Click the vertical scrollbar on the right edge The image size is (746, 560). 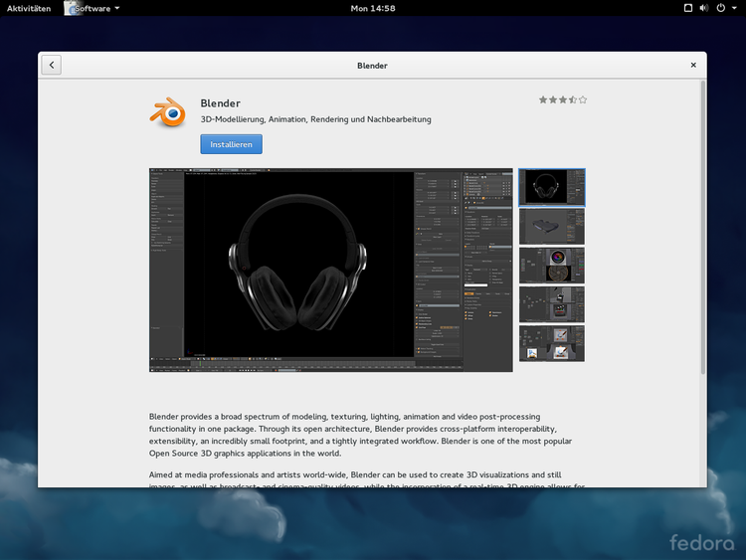point(703,229)
